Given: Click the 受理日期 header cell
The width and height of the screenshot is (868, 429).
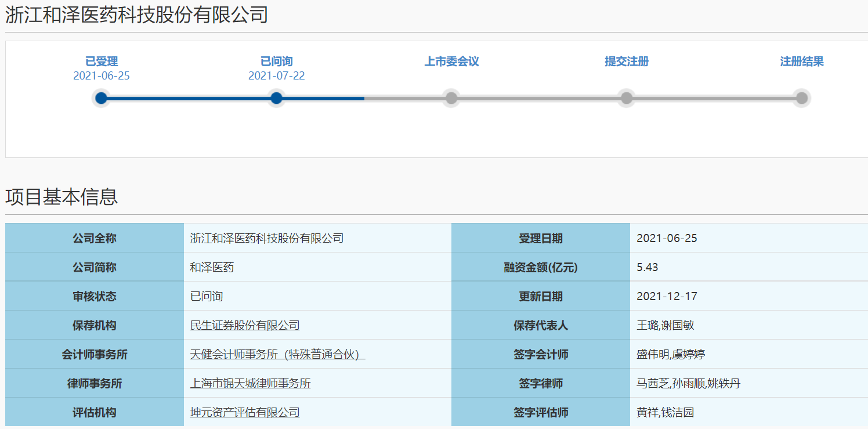Looking at the screenshot, I should coord(541,238).
